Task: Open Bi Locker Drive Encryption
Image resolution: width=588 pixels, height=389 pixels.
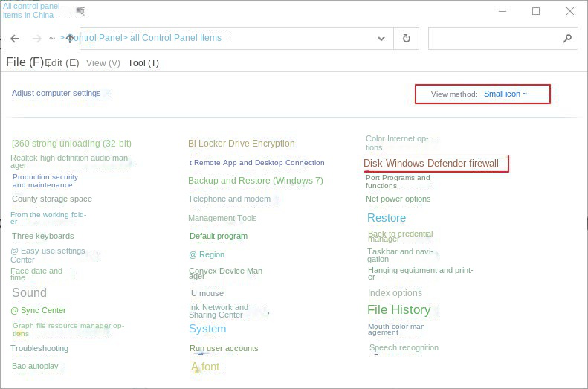Action: (x=241, y=144)
